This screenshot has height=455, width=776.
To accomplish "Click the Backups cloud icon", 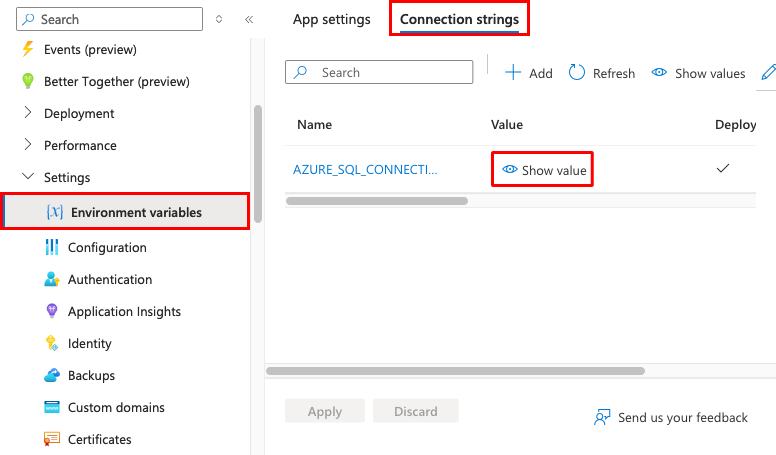I will pyautogui.click(x=52, y=375).
